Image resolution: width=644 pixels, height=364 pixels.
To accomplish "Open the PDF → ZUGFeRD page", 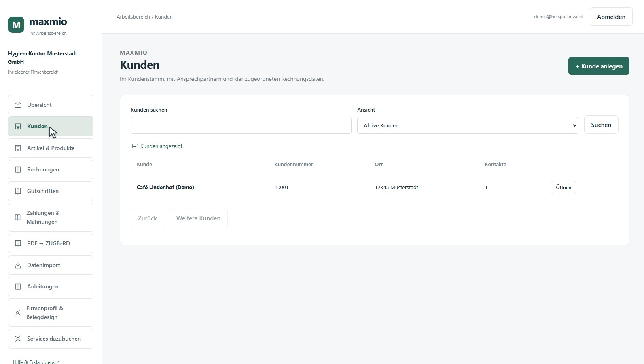I will click(x=51, y=243).
